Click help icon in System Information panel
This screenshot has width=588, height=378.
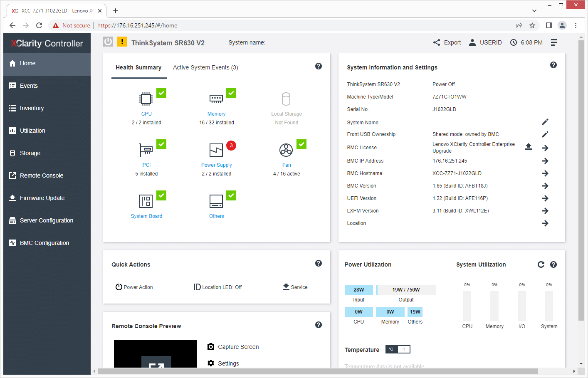[553, 65]
